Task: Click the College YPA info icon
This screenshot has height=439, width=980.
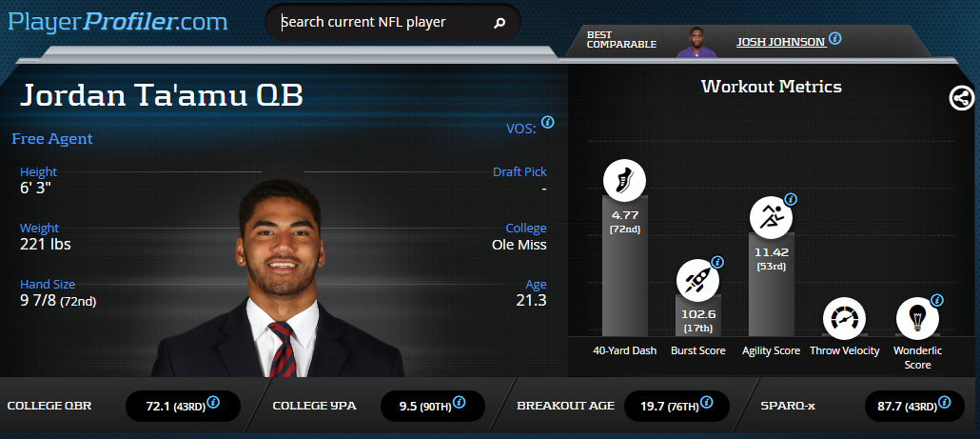Action: click(x=459, y=402)
